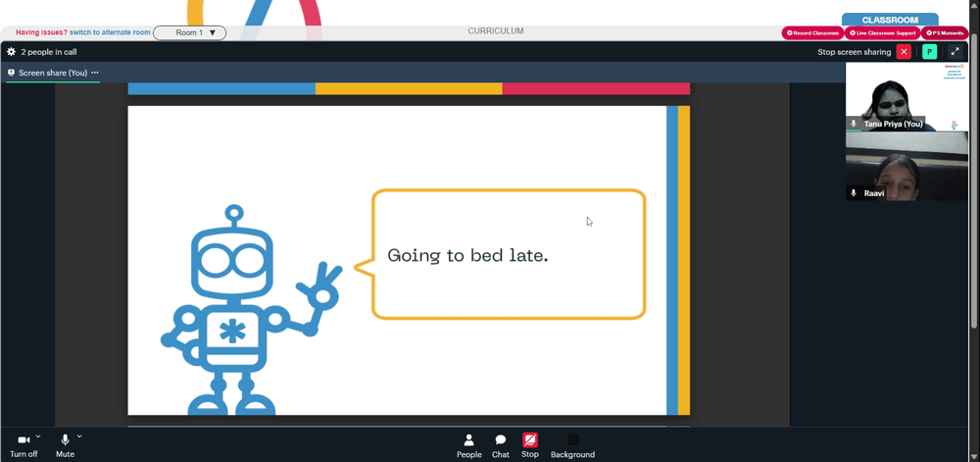This screenshot has width=980, height=462.
Task: Select the Screen share (You) tab
Action: point(53,74)
